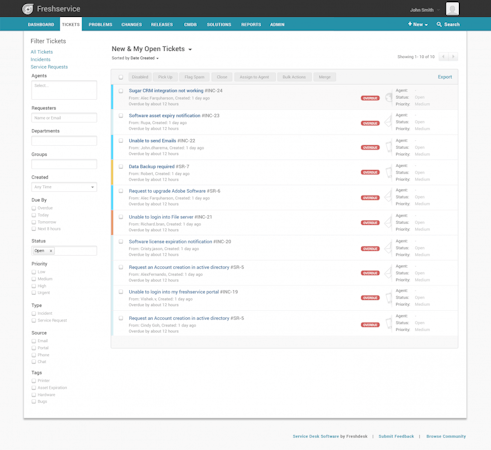The image size is (491, 450).
Task: Go to the previous page arrow
Action: tap(443, 57)
